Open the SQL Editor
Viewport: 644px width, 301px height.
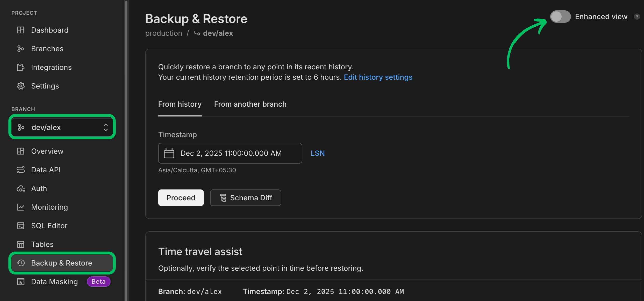49,226
